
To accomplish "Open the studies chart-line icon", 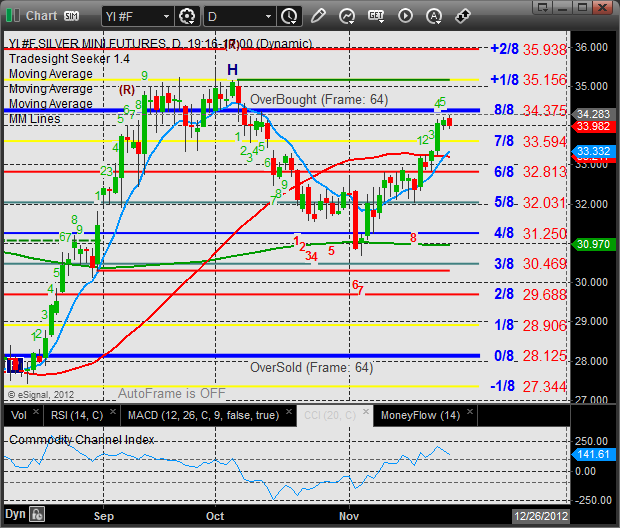I will click(x=347, y=16).
